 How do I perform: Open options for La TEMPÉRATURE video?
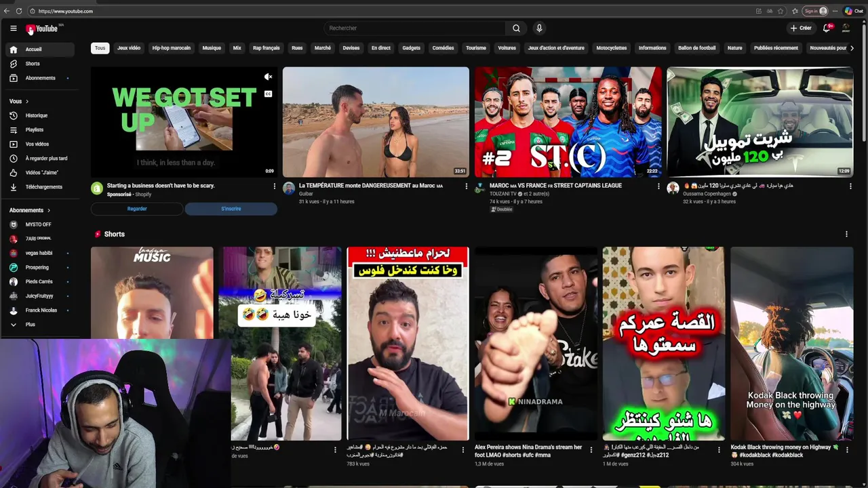click(467, 186)
